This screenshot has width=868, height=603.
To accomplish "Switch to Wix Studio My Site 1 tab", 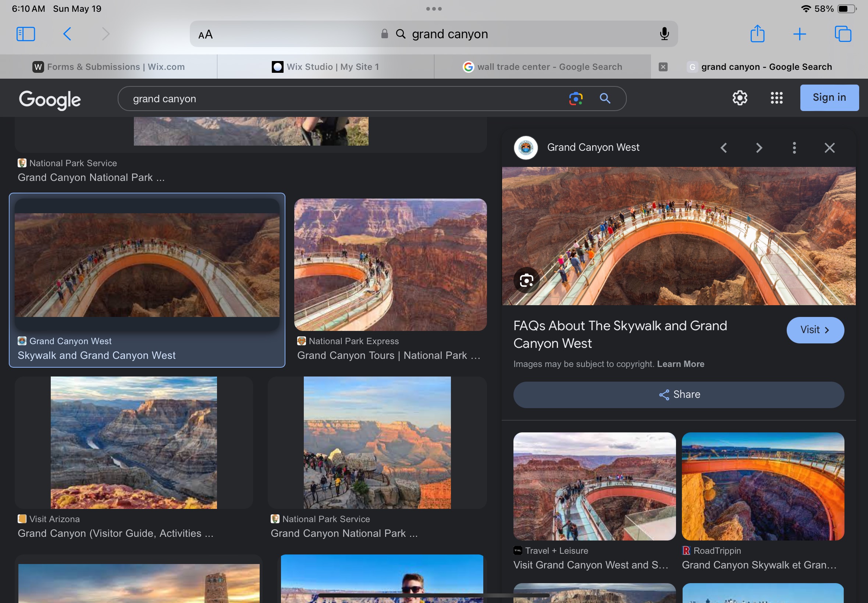I will pos(325,67).
